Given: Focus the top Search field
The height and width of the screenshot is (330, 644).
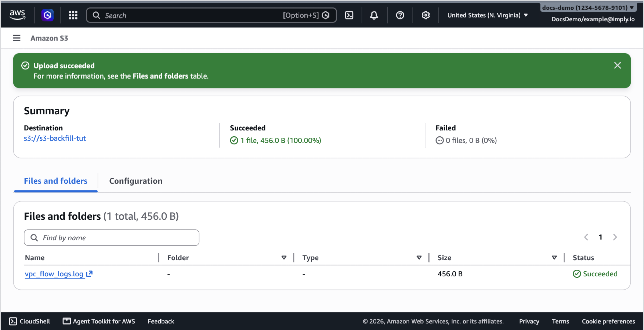Looking at the screenshot, I should tap(211, 15).
